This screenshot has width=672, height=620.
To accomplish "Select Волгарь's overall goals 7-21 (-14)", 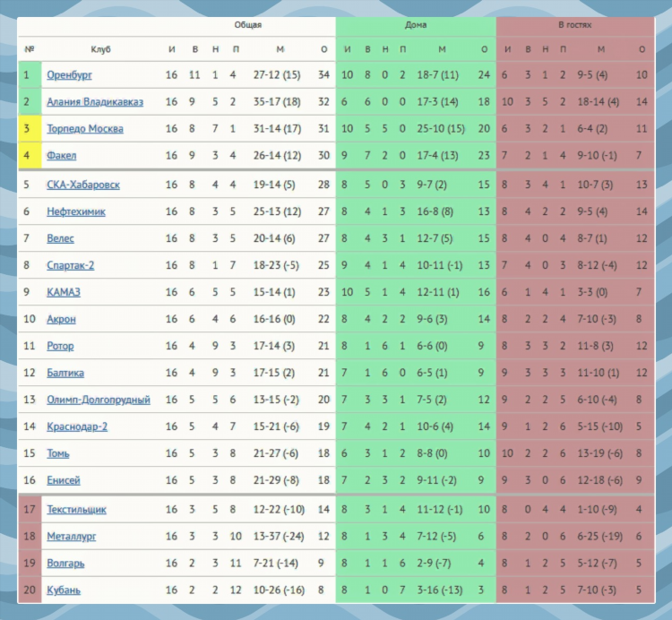I will click(x=276, y=563).
